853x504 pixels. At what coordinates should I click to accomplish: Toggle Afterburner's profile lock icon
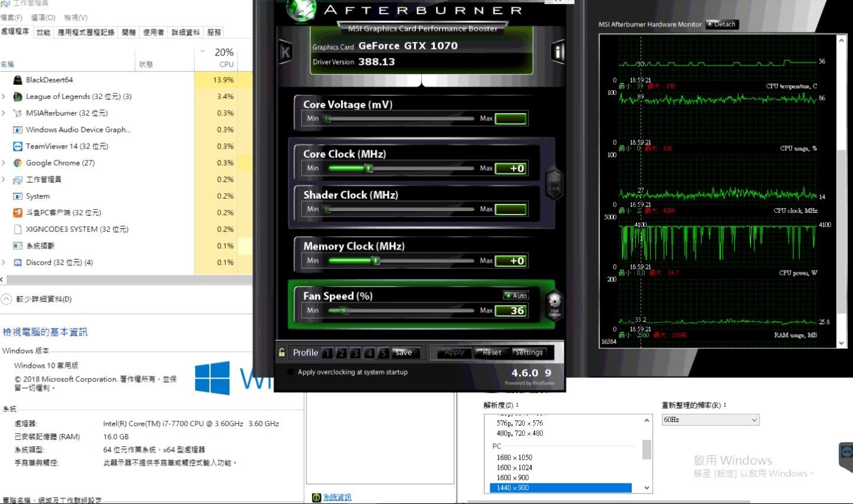[282, 353]
